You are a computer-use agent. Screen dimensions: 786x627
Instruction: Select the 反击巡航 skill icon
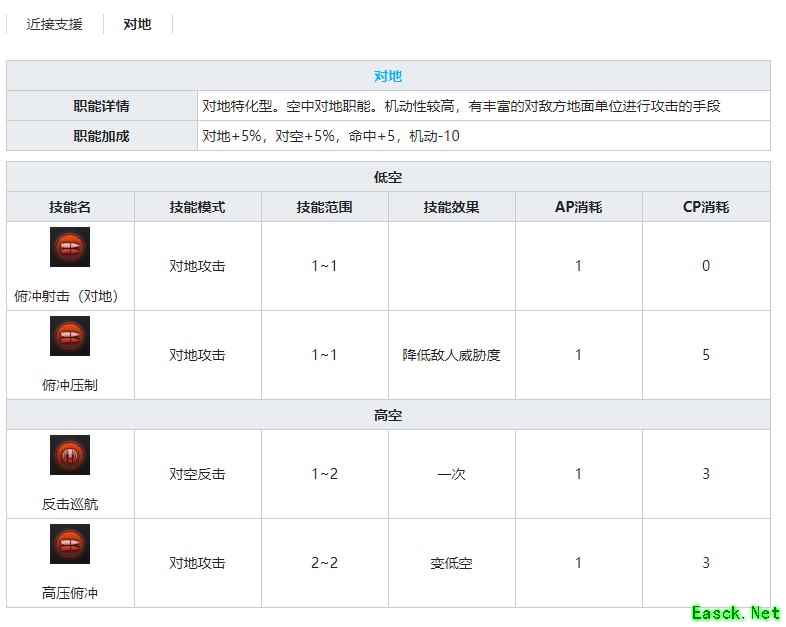click(x=70, y=455)
